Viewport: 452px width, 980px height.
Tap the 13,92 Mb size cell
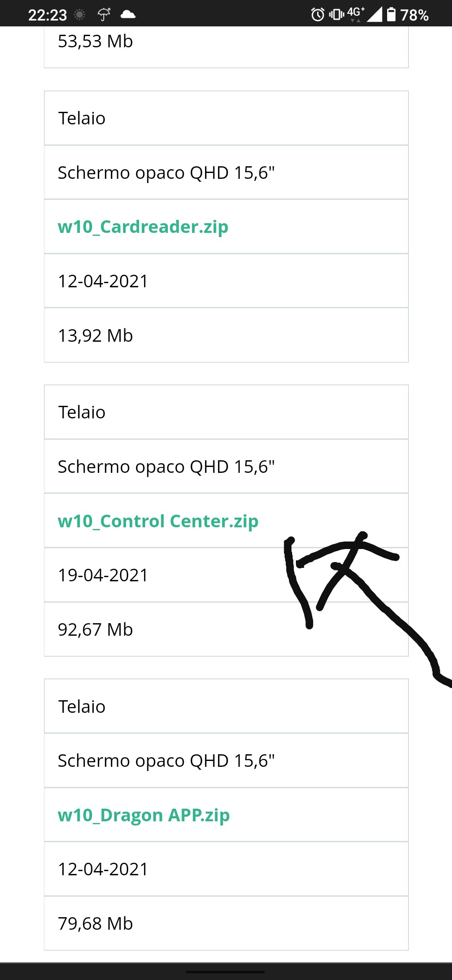pos(226,335)
